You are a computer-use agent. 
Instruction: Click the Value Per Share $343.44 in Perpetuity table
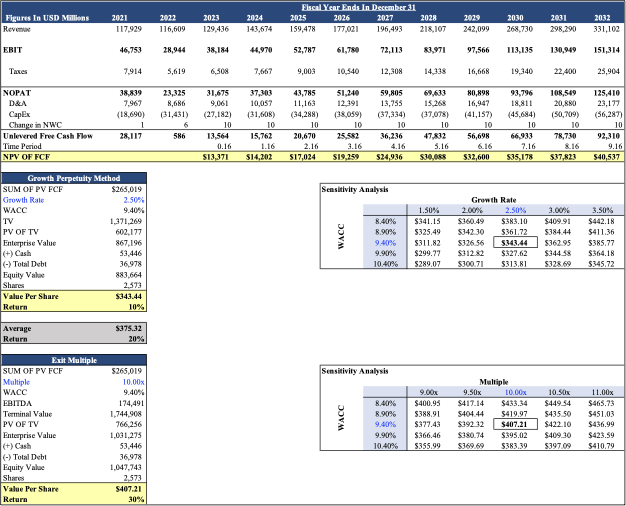click(x=129, y=296)
